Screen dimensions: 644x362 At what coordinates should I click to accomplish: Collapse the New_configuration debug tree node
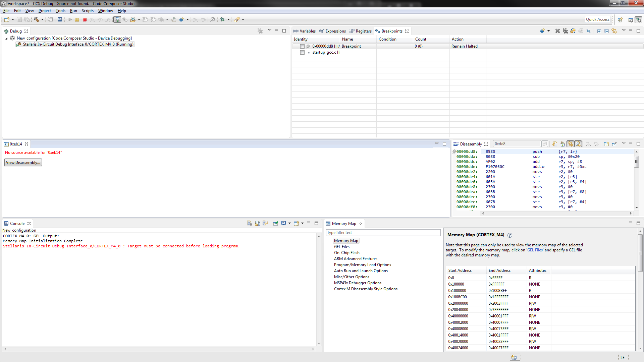(x=6, y=39)
